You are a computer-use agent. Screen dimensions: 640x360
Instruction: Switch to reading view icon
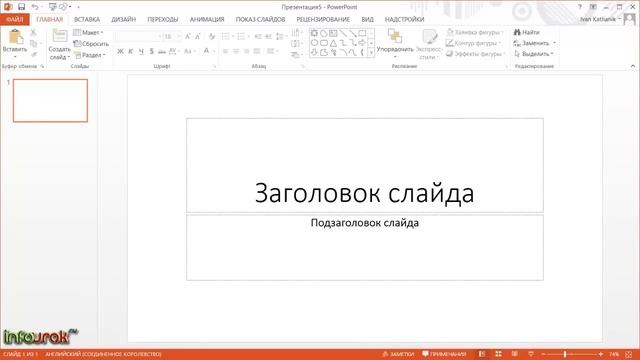(515, 354)
